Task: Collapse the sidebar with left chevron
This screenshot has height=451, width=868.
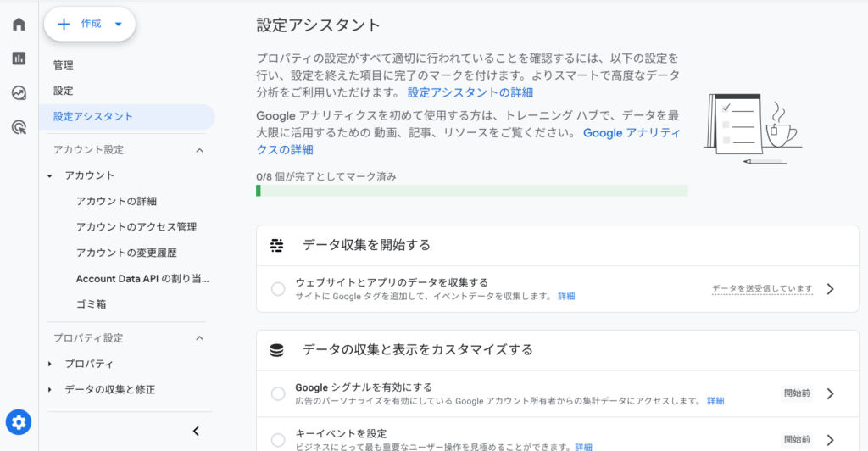Action: [196, 432]
